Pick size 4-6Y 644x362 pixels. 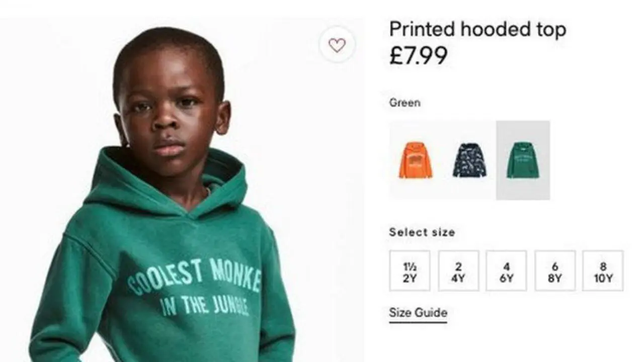pyautogui.click(x=506, y=271)
